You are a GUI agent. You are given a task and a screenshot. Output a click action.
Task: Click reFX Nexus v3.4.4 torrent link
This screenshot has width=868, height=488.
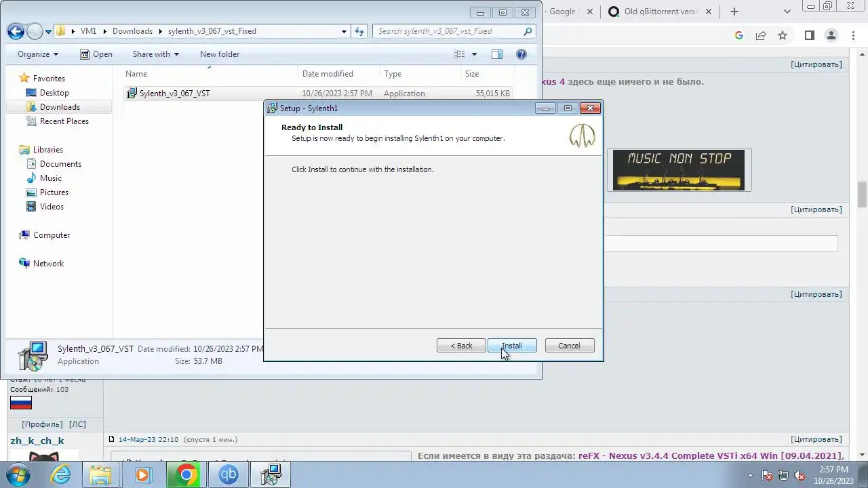coord(711,456)
